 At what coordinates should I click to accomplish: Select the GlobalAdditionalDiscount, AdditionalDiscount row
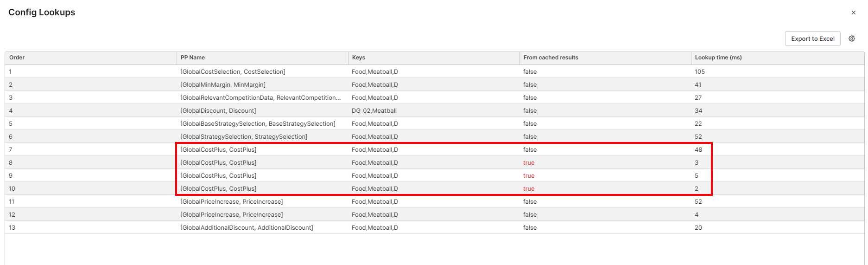coord(247,227)
